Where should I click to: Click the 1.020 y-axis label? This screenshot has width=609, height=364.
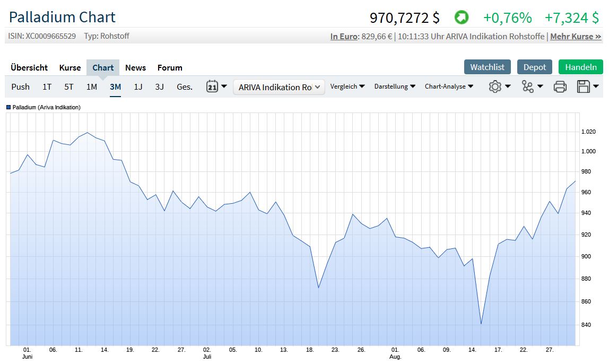pyautogui.click(x=588, y=132)
